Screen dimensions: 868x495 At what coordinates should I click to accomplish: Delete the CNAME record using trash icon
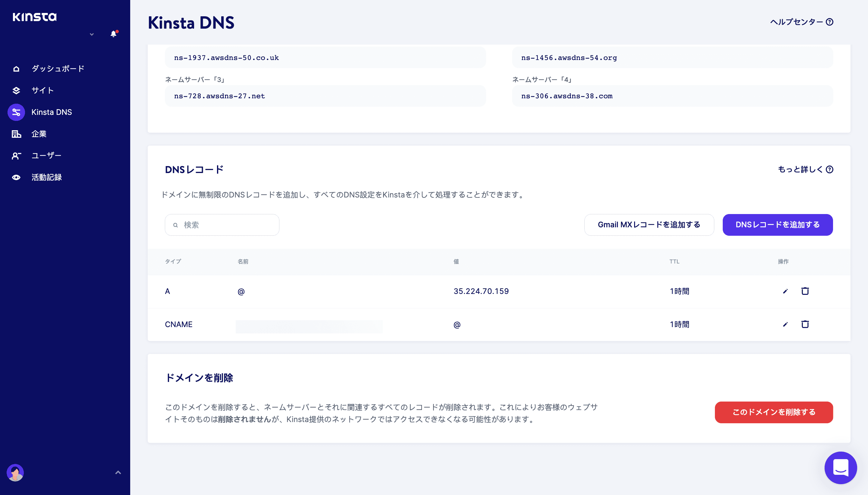pyautogui.click(x=805, y=324)
